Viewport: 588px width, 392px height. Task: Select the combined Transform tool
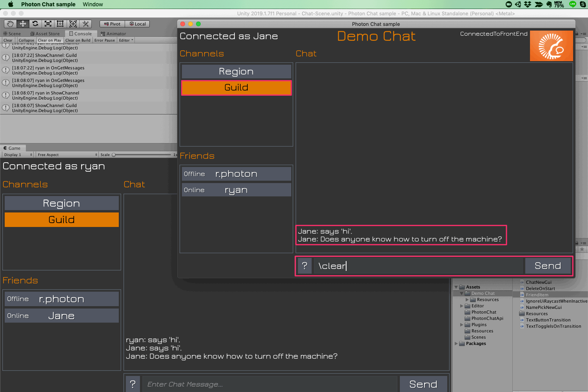[73, 24]
